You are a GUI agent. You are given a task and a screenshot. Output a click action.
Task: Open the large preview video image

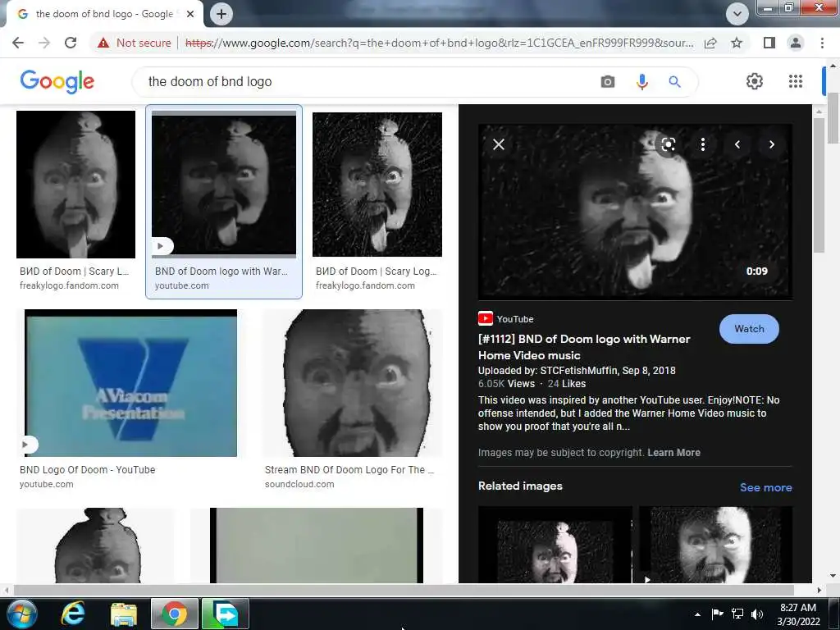pyautogui.click(x=635, y=212)
